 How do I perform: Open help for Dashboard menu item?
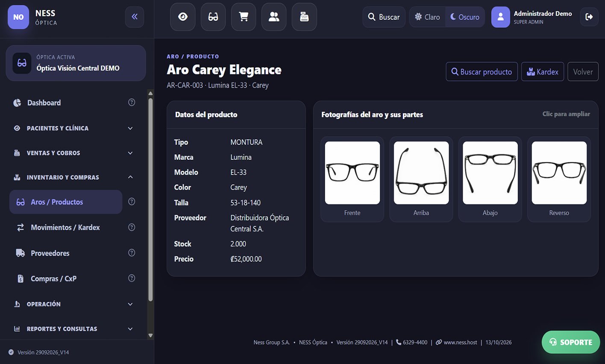132,102
